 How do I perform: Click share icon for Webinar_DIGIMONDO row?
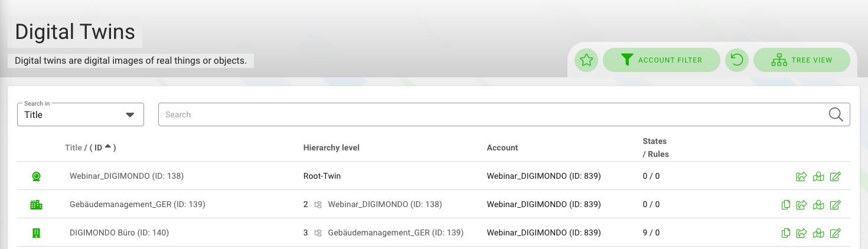click(801, 176)
